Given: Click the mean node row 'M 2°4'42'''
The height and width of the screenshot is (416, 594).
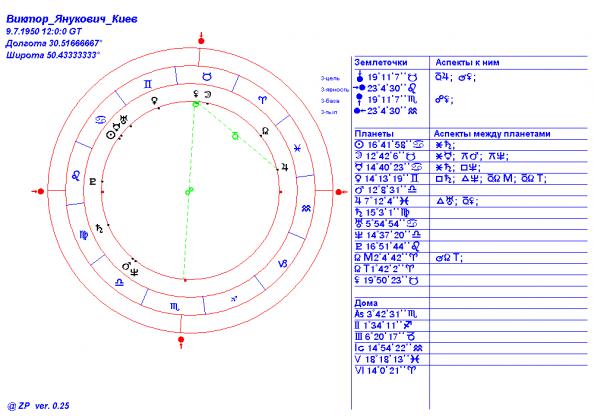Looking at the screenshot, I should (385, 258).
